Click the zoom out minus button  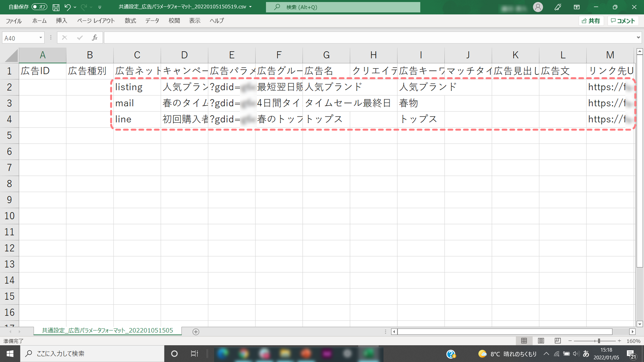point(570,341)
